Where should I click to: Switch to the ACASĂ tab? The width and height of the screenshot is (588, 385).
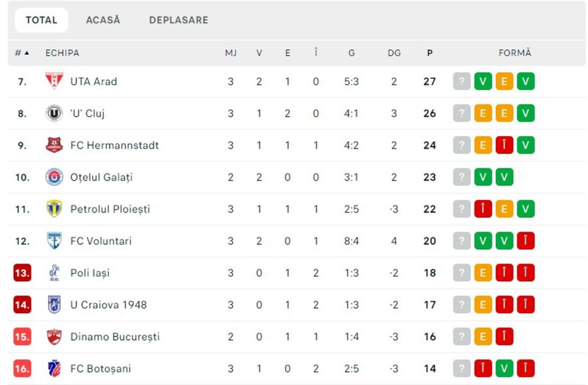[x=102, y=20]
